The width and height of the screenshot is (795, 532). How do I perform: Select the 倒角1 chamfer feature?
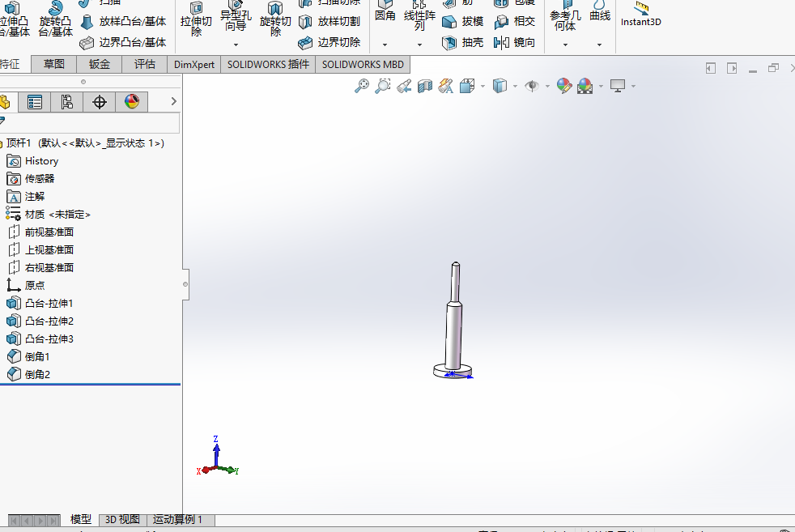28,356
